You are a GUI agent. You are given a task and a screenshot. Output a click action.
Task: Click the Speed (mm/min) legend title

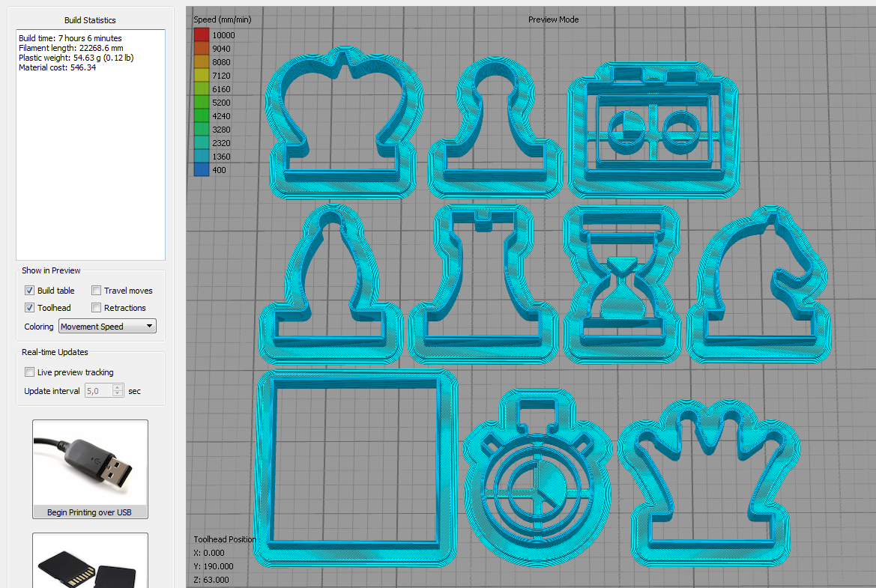[x=223, y=19]
